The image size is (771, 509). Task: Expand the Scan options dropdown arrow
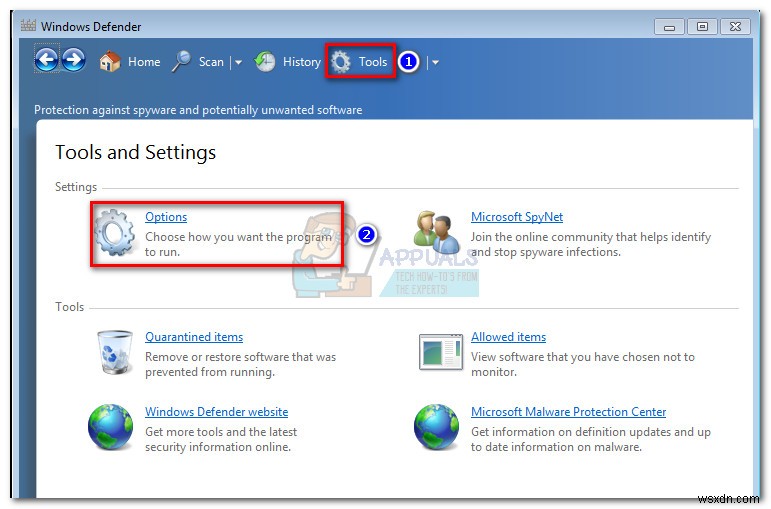238,62
